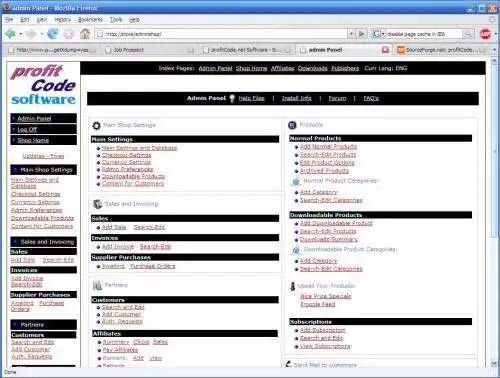Click the gear icon by Main Shop Settings
Image resolution: width=500 pixels, height=378 pixels.
click(x=96, y=126)
